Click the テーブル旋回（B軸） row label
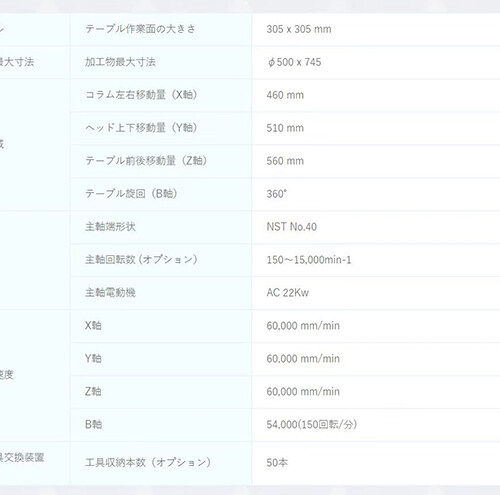Screen dimensions: 500x495 pyautogui.click(x=131, y=194)
